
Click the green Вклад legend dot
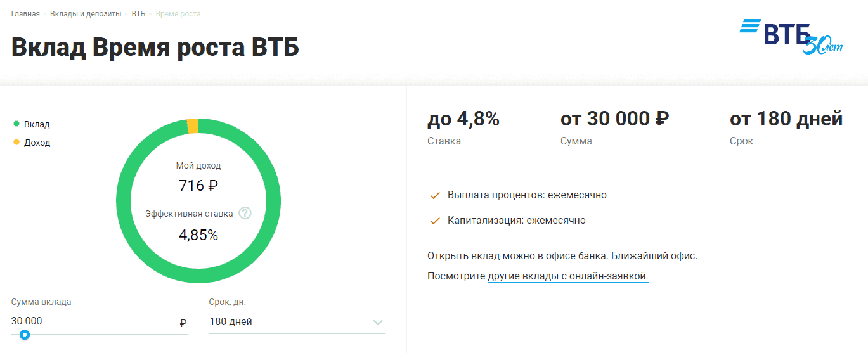coord(16,124)
